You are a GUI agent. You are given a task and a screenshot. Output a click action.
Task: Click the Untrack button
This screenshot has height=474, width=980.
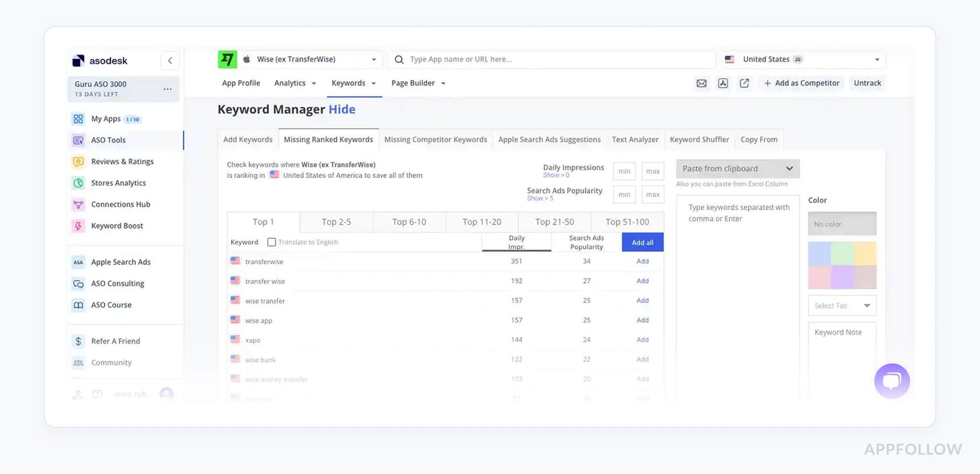tap(867, 83)
